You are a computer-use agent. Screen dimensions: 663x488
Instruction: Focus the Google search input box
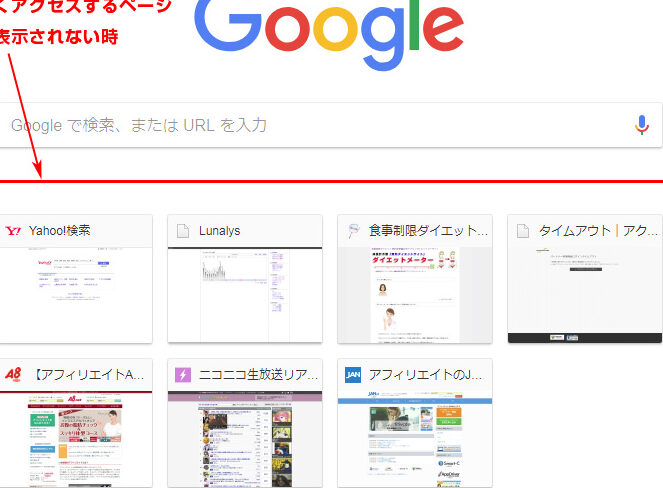(331, 125)
